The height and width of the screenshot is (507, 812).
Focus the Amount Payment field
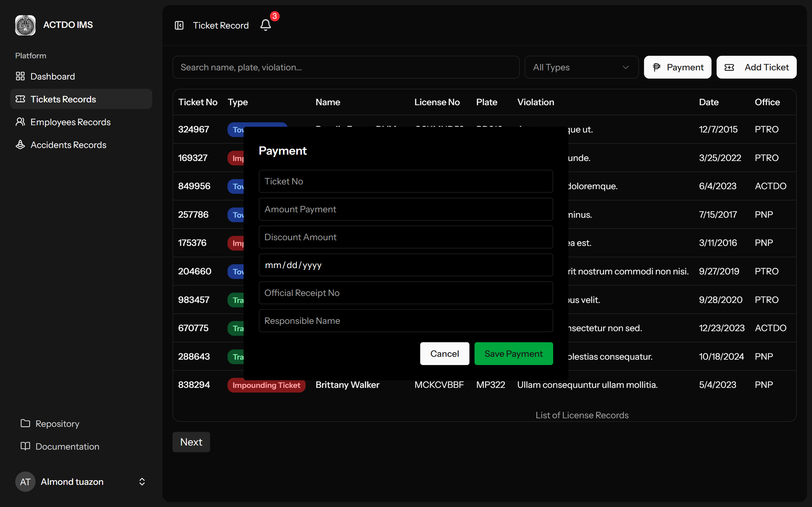coord(405,209)
